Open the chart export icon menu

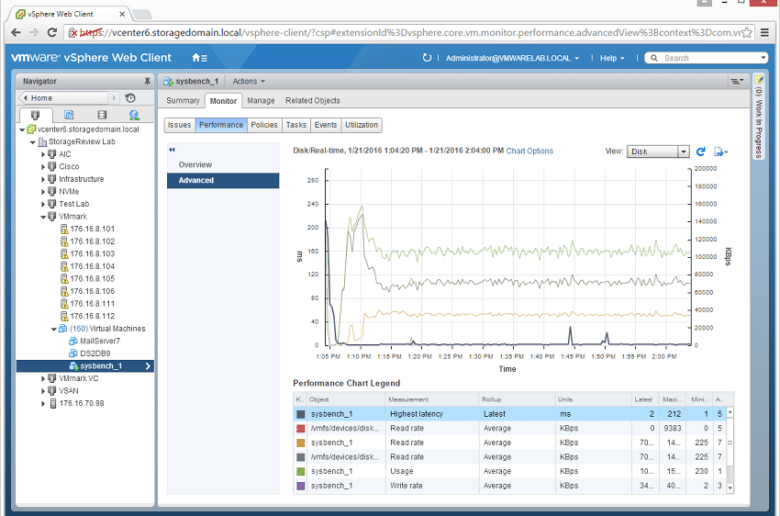click(x=721, y=151)
